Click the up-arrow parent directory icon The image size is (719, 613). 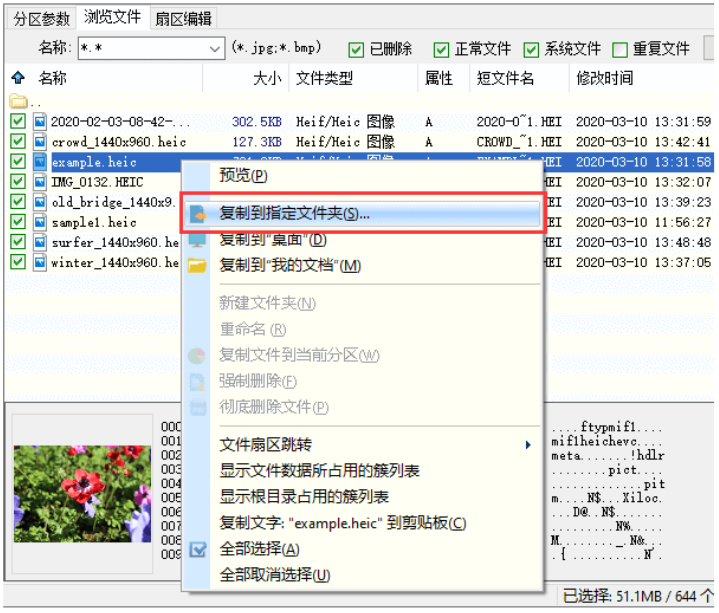(x=17, y=78)
